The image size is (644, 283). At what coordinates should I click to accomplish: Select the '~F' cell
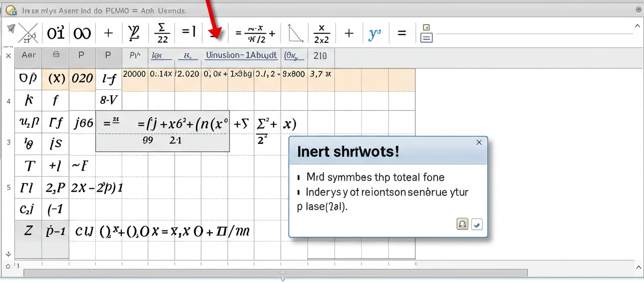(80, 166)
